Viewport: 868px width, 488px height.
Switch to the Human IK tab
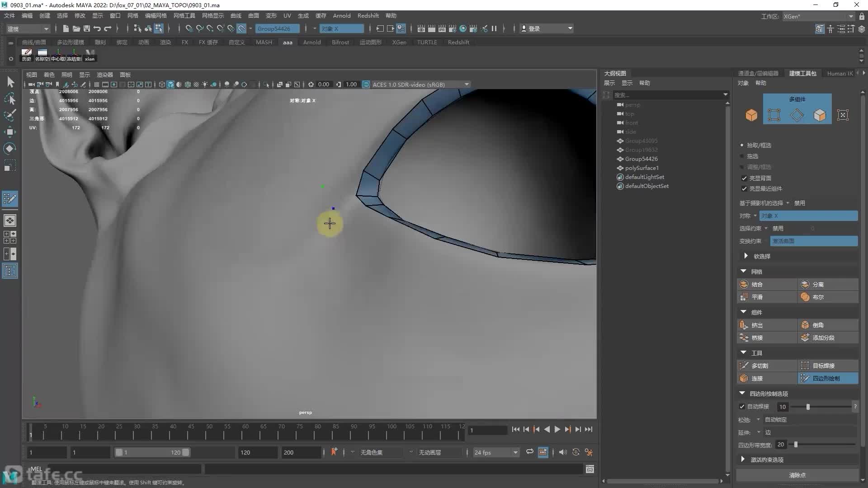[x=840, y=73]
